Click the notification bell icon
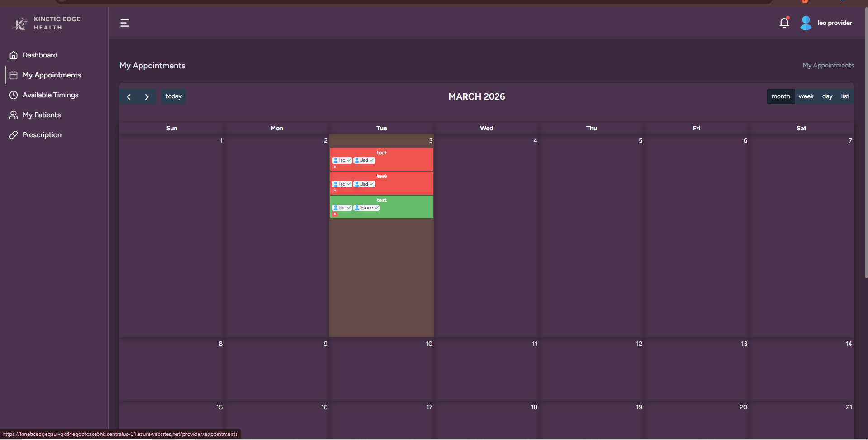The image size is (868, 440). click(784, 23)
